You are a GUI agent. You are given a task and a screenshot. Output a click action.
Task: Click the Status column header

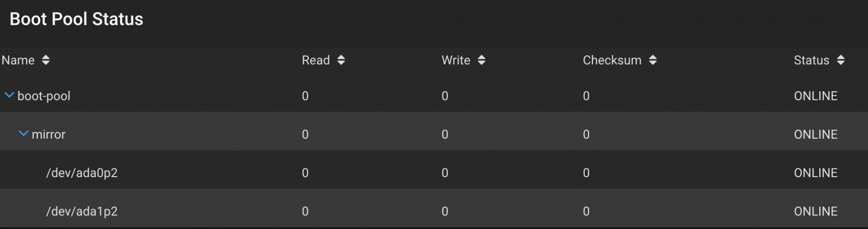click(x=811, y=60)
